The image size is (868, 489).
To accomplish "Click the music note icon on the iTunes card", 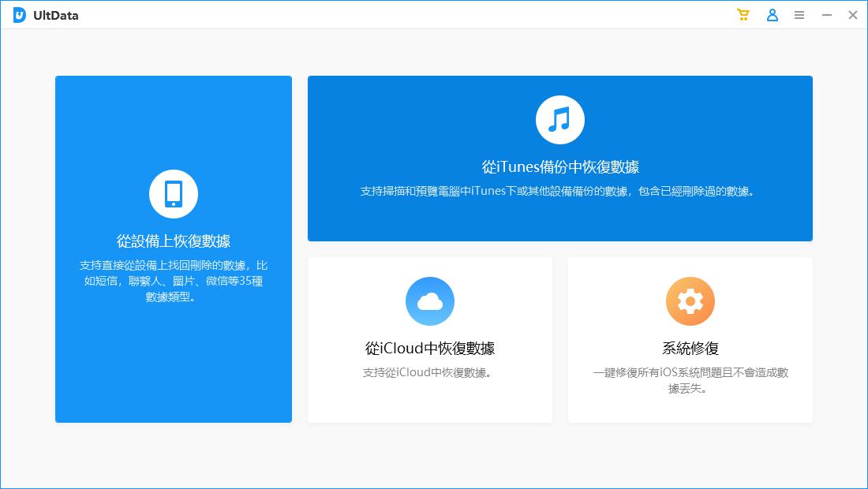I will [560, 118].
